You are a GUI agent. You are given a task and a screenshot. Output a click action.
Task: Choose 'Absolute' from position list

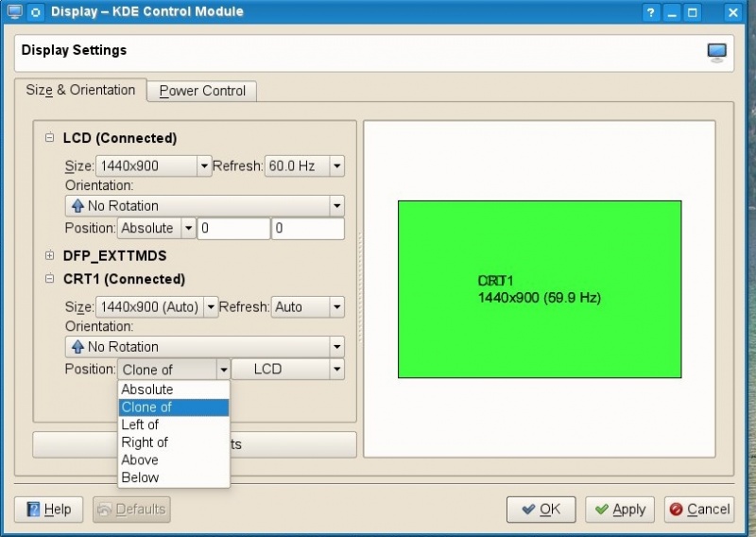(147, 390)
